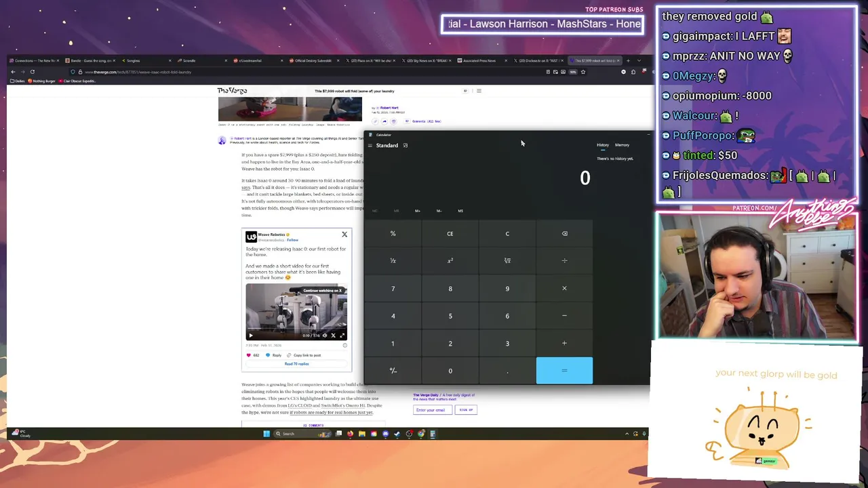Viewport: 868px width, 488px height.
Task: Click the reciprocal 1/x key
Action: (x=393, y=261)
